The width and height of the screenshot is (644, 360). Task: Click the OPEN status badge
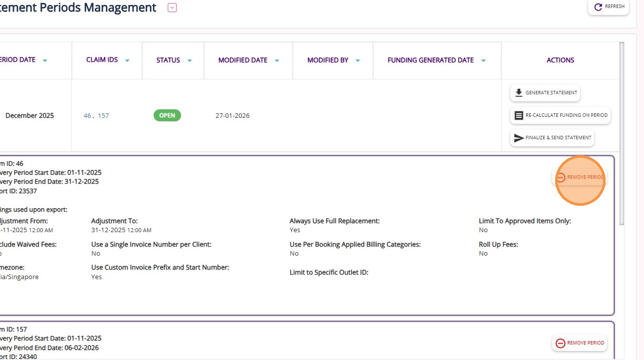click(167, 115)
